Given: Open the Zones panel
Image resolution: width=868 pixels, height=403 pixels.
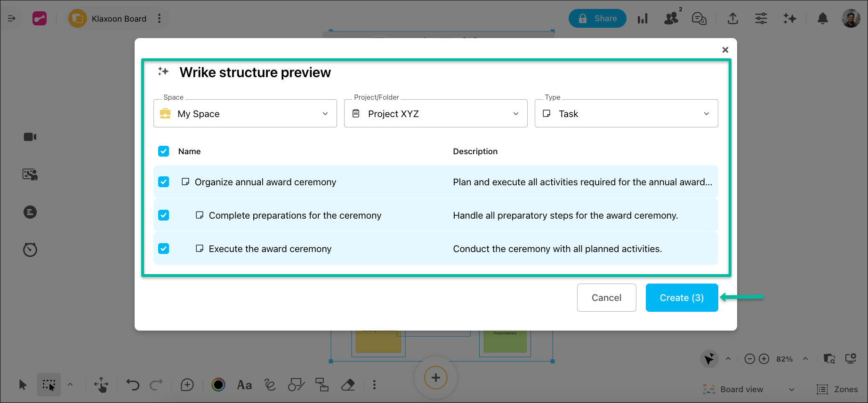Looking at the screenshot, I should 837,389.
